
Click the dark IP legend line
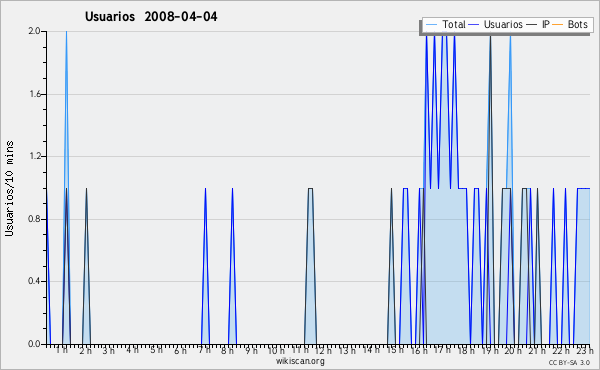(x=532, y=25)
